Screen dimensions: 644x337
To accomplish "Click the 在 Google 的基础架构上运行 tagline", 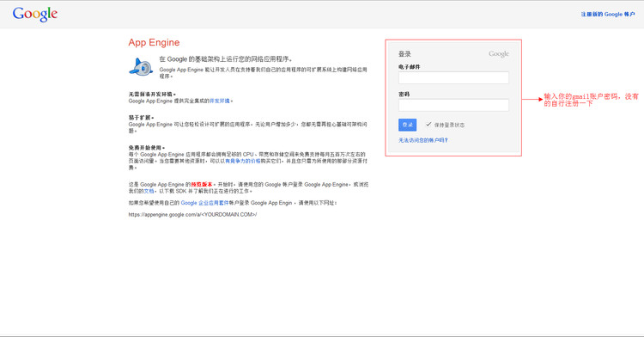I will [x=226, y=59].
